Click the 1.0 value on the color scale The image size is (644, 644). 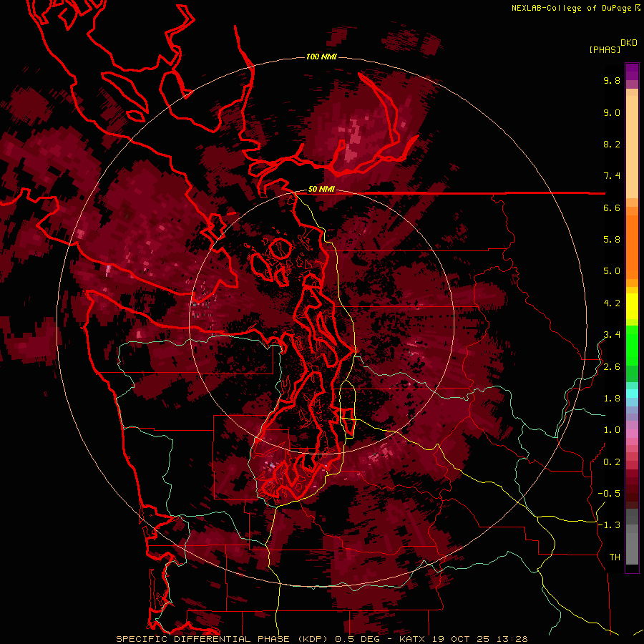(x=612, y=430)
